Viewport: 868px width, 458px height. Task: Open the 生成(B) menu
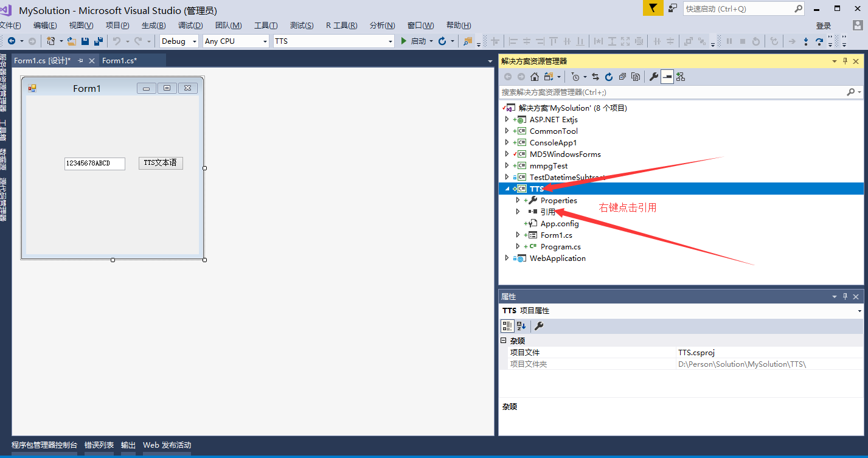click(154, 25)
